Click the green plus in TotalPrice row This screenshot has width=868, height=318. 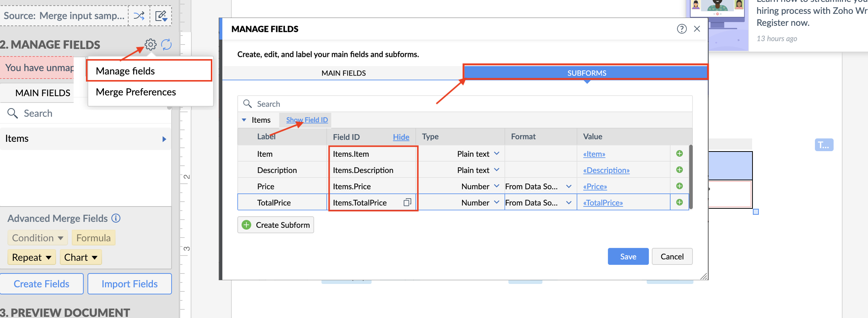679,202
